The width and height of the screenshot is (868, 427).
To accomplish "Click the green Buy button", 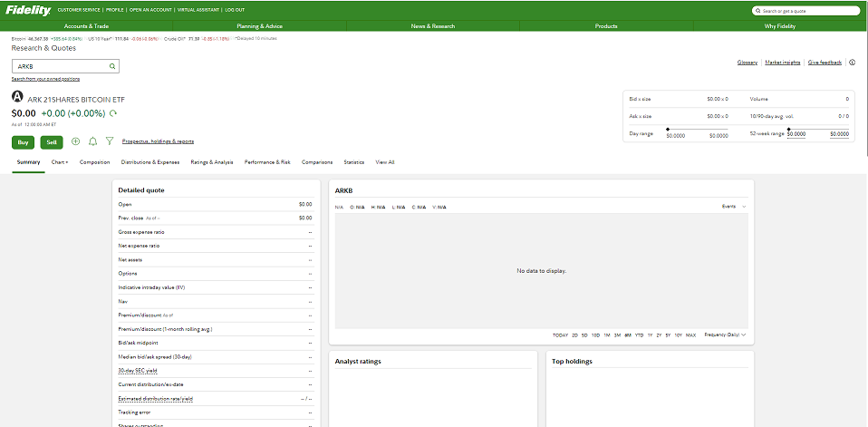I will click(x=24, y=142).
